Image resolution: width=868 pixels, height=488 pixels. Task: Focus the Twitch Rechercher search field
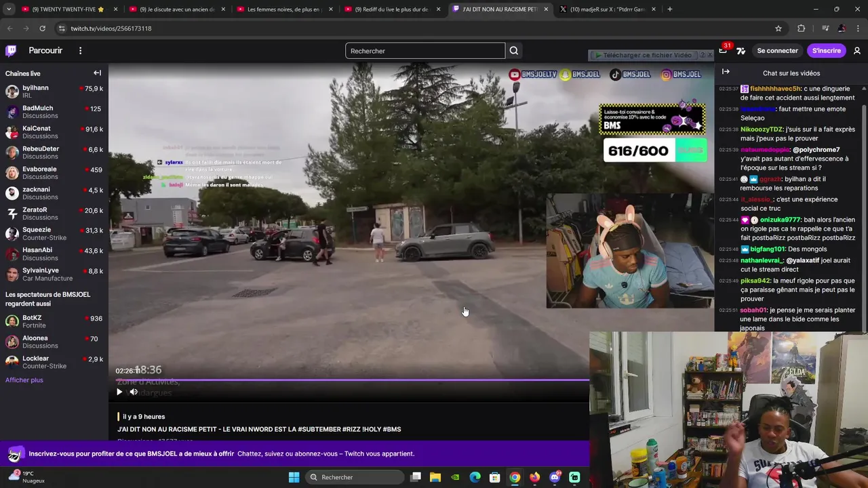[x=425, y=51]
